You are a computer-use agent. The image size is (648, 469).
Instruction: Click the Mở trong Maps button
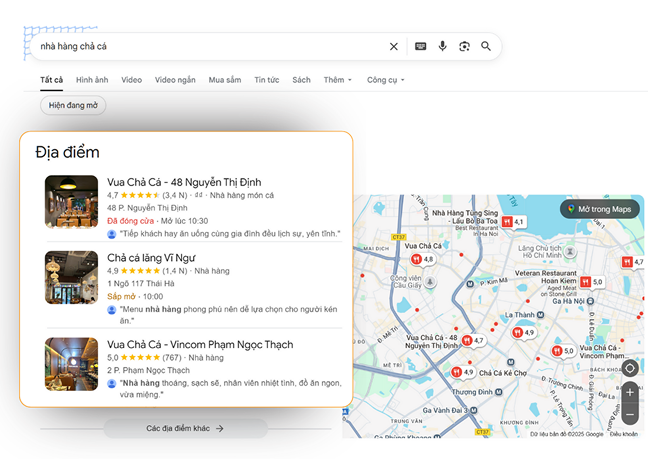(x=600, y=209)
